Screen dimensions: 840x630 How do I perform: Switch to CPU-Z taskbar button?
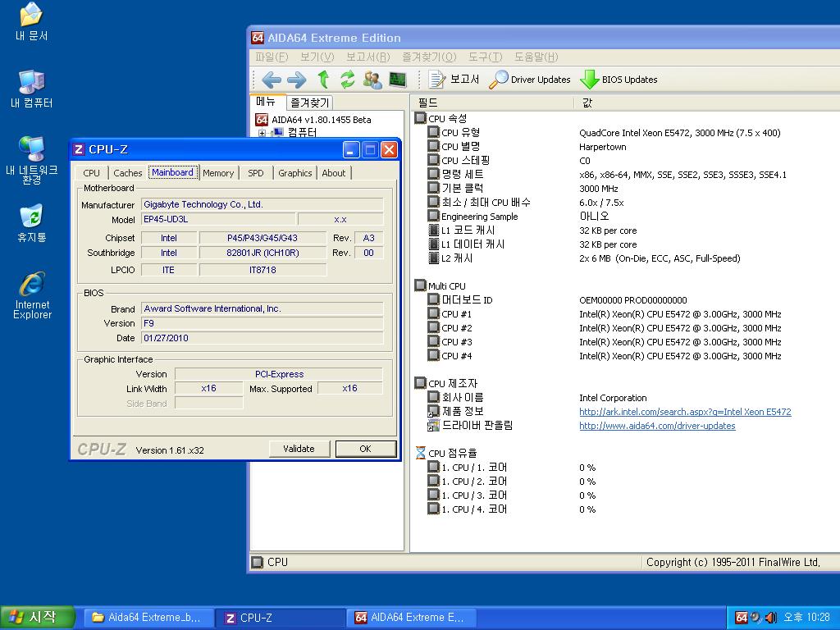(281, 617)
